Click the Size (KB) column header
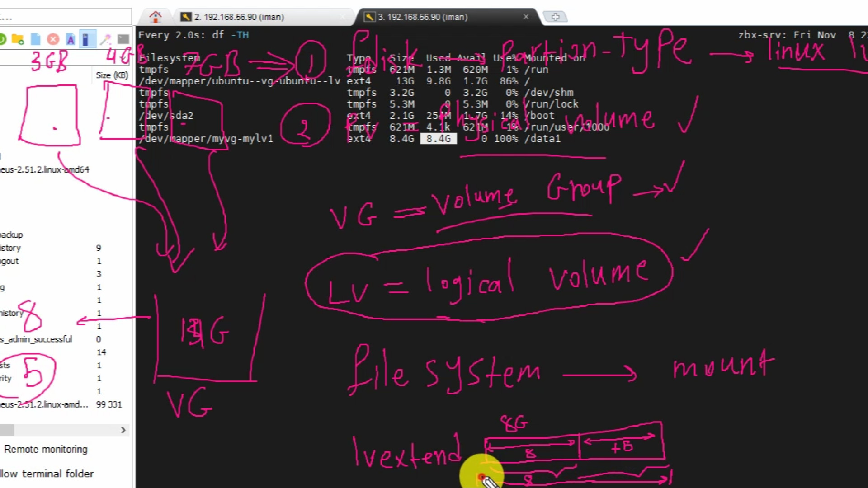Screen dimensions: 868x488 click(x=112, y=75)
